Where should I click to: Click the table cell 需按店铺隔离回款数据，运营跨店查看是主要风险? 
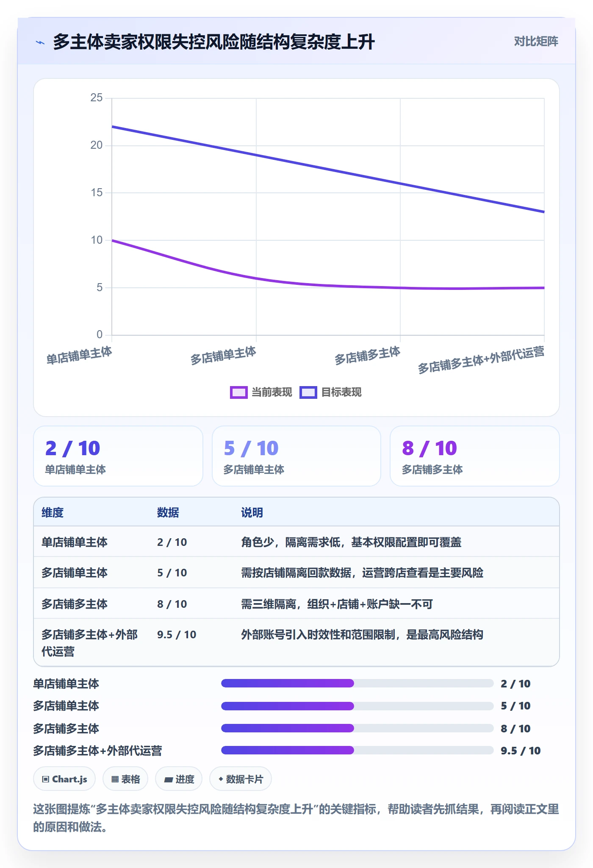pos(362,573)
